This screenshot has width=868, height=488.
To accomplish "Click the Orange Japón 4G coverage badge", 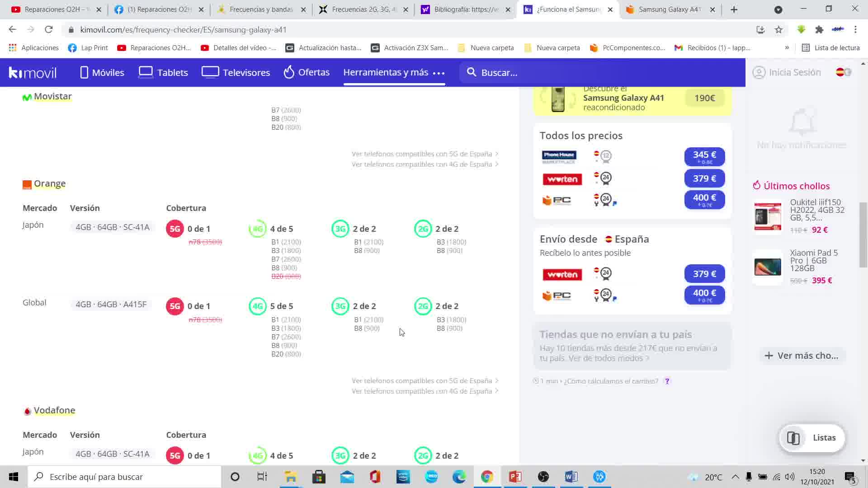I will pyautogui.click(x=258, y=229).
